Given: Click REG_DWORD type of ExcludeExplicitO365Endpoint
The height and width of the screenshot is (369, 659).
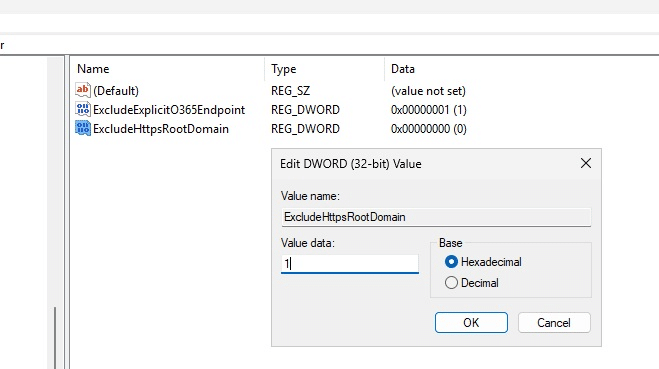Looking at the screenshot, I should (305, 110).
